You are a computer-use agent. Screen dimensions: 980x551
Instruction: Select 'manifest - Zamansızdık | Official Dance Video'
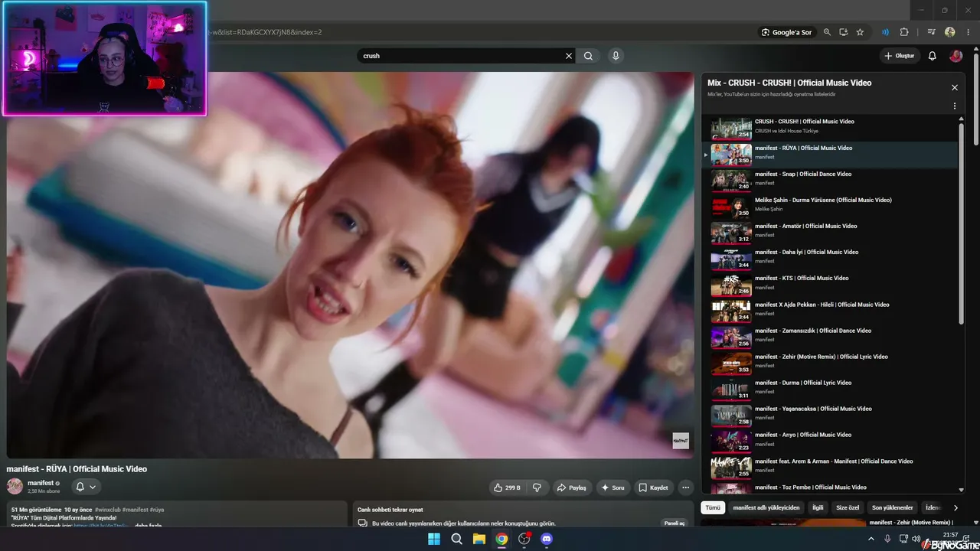click(x=830, y=337)
